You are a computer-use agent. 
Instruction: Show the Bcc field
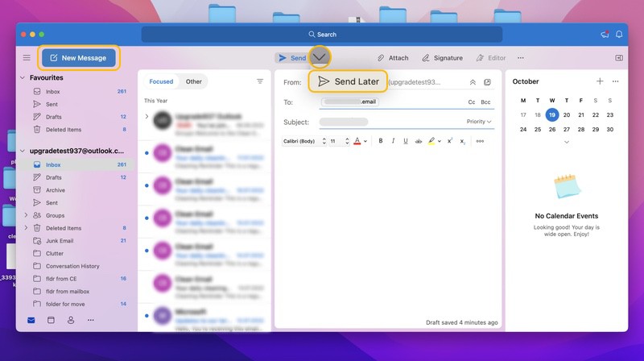[x=485, y=102]
